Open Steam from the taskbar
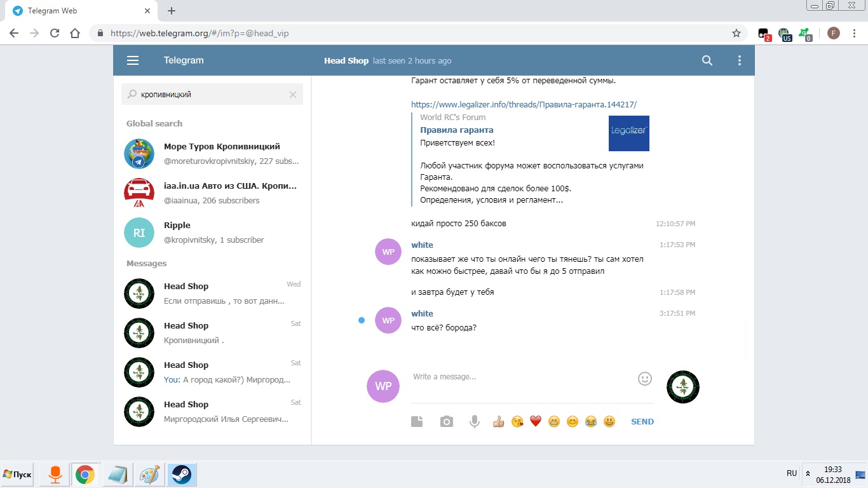 tap(182, 475)
